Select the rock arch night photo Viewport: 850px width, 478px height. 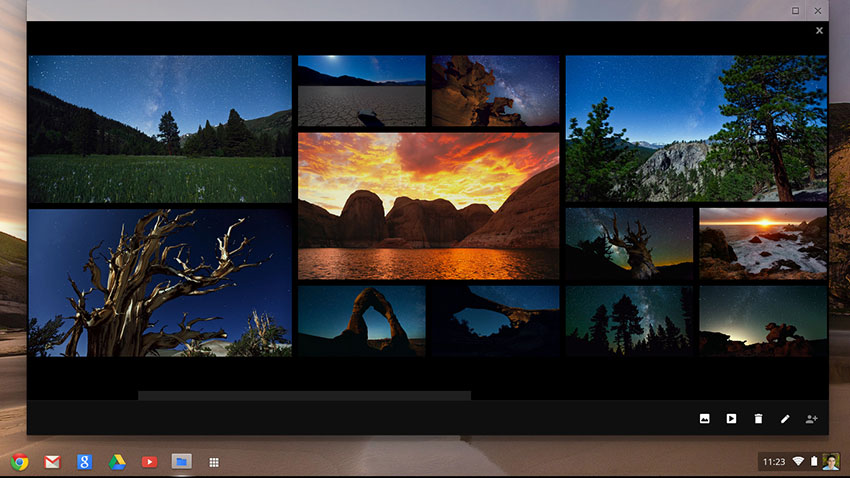pyautogui.click(x=361, y=320)
